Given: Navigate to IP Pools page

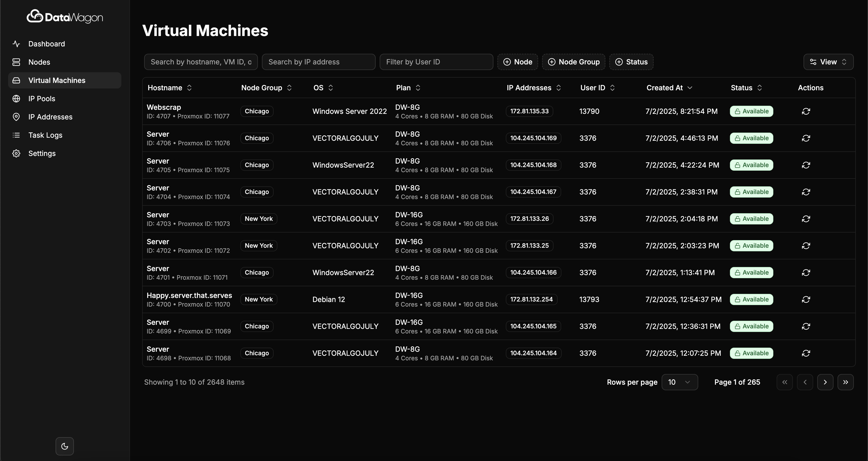Looking at the screenshot, I should (x=41, y=99).
